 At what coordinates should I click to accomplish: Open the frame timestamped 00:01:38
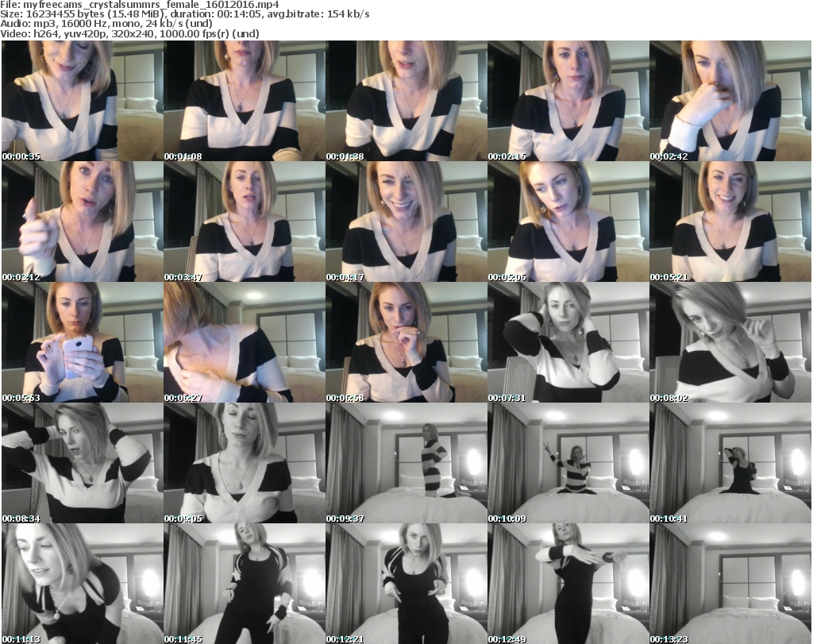click(x=406, y=101)
